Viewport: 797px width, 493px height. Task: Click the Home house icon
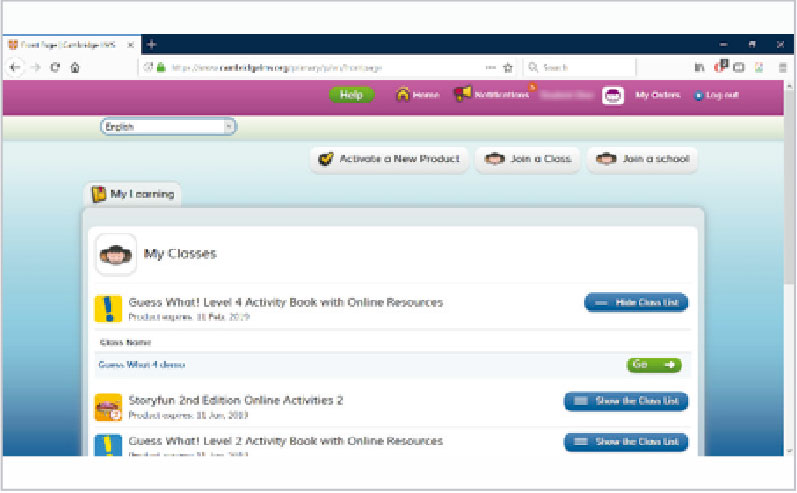click(403, 95)
